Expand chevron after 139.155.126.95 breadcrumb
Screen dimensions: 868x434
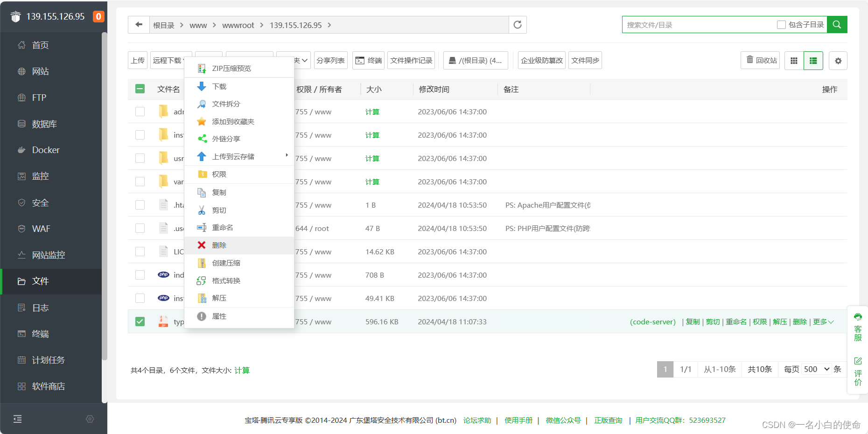(x=329, y=25)
